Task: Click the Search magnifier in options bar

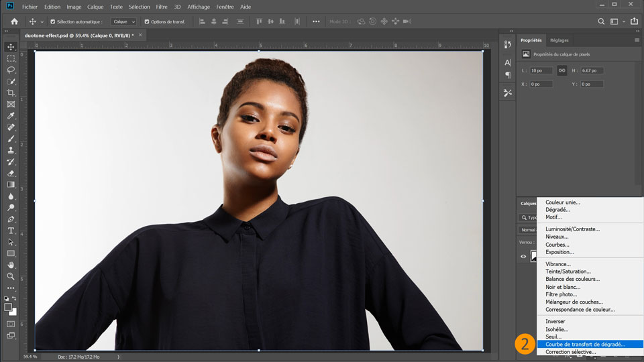Action: coord(601,21)
